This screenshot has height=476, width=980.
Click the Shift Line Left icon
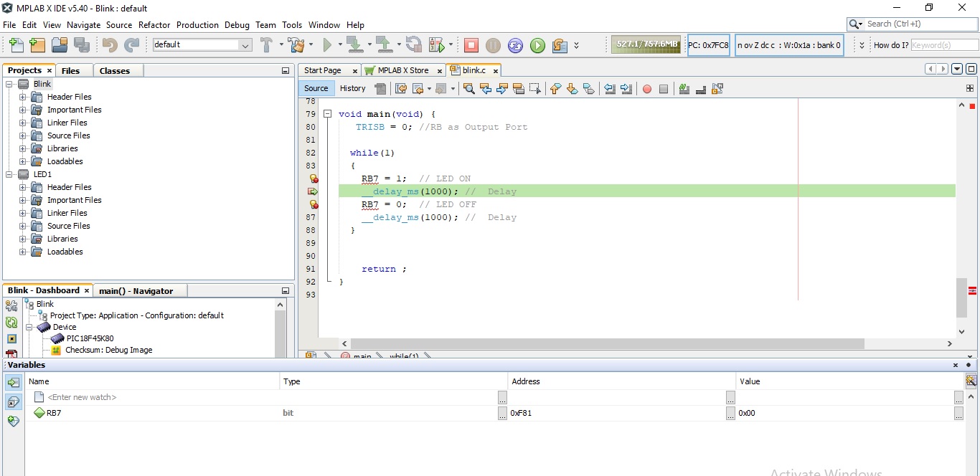pos(610,89)
